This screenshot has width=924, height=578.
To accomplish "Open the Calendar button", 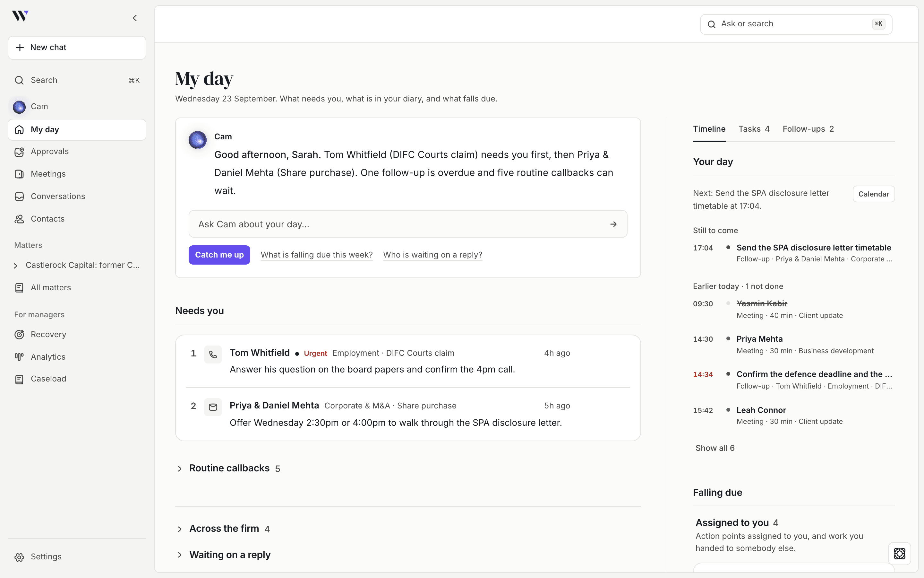I will 874,194.
